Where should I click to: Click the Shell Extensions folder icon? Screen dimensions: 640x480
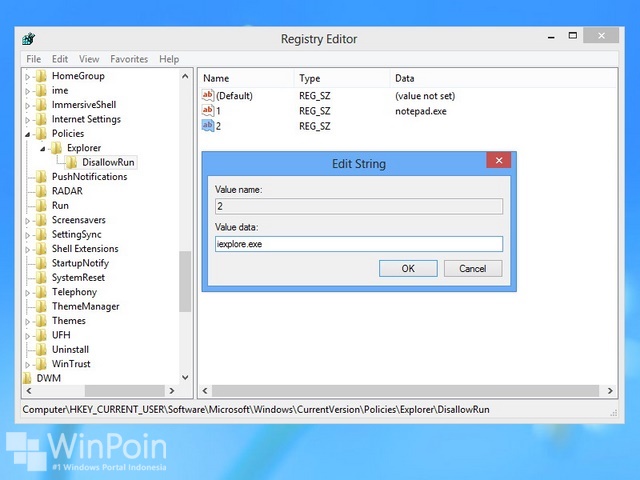tap(41, 249)
